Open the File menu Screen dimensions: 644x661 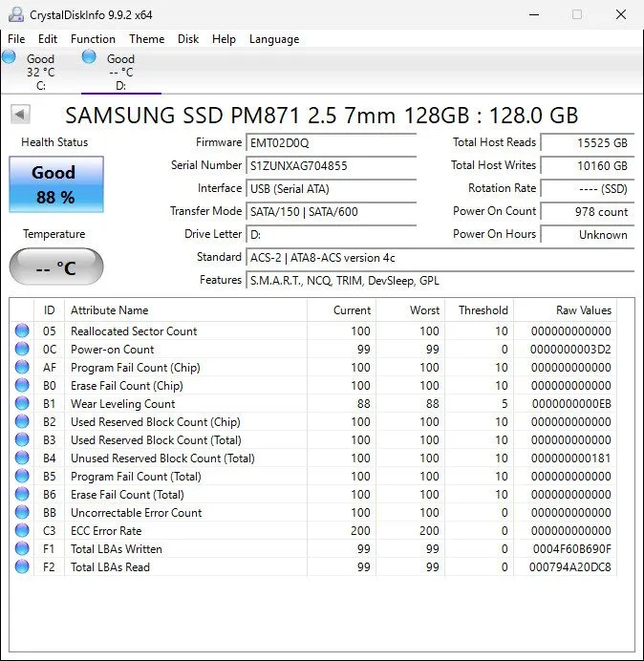click(x=16, y=39)
